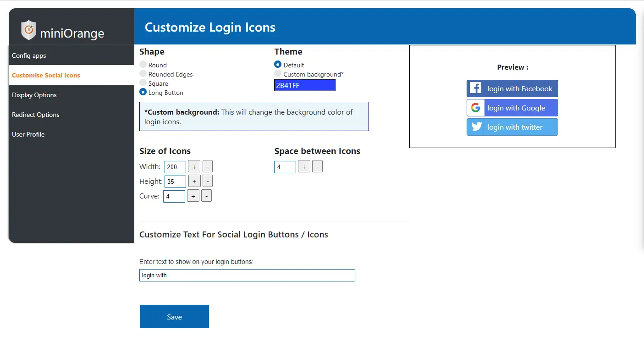Select Rounded Edges shape option
Viewport: 644px width, 358px height.
143,74
